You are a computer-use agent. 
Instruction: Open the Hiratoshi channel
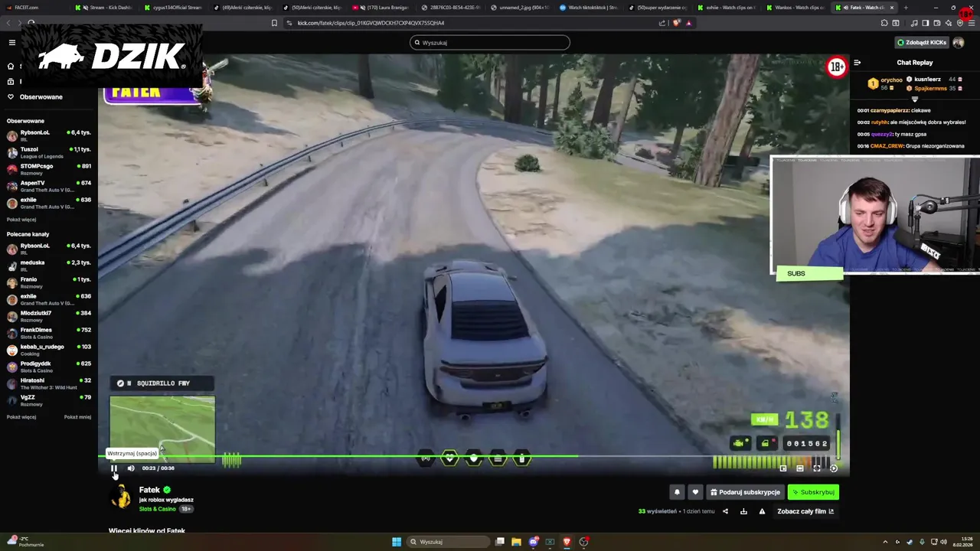49,384
